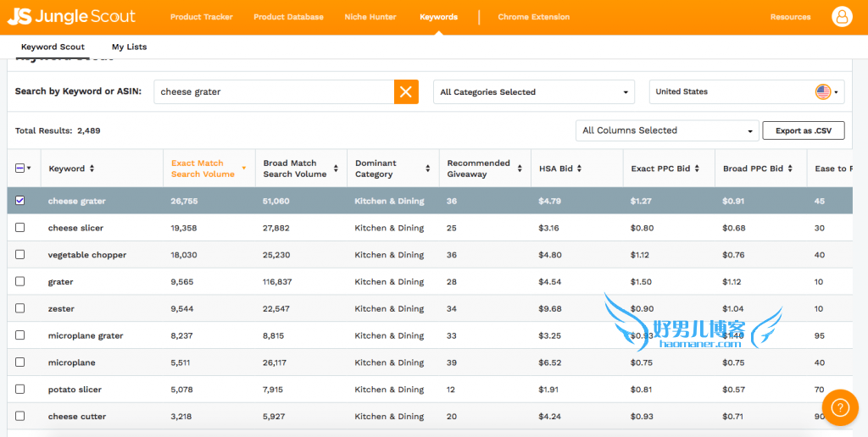This screenshot has width=868, height=437.
Task: Open the orange help question mark button
Action: point(840,407)
